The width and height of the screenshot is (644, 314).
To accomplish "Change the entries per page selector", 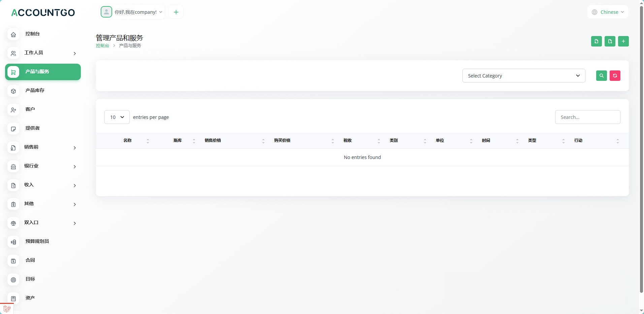I will point(117,117).
